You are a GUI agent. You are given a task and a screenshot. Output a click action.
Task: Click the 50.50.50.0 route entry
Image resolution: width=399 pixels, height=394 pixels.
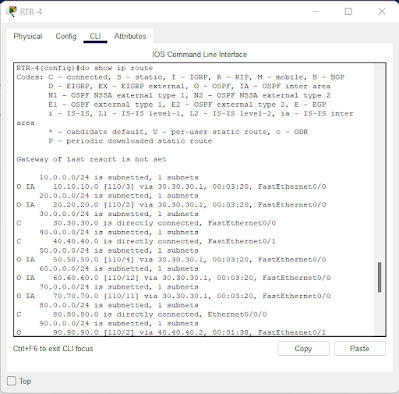171,260
